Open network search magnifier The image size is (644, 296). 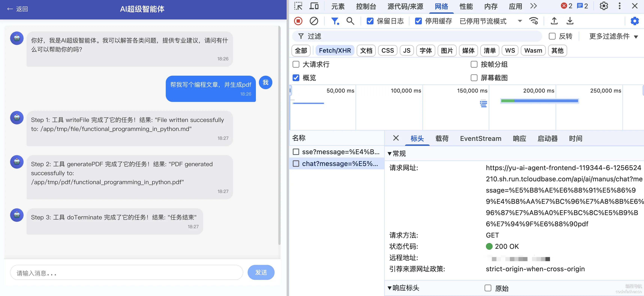pyautogui.click(x=350, y=21)
